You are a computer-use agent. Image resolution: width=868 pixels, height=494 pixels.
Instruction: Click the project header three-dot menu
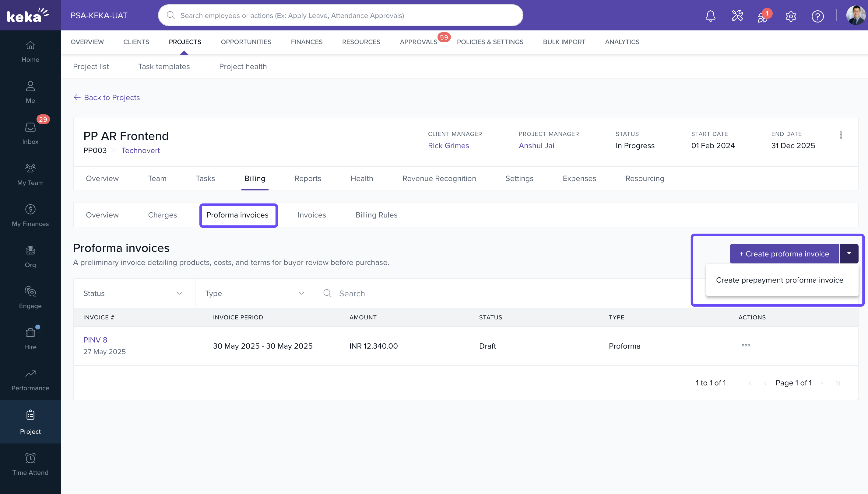[841, 135]
